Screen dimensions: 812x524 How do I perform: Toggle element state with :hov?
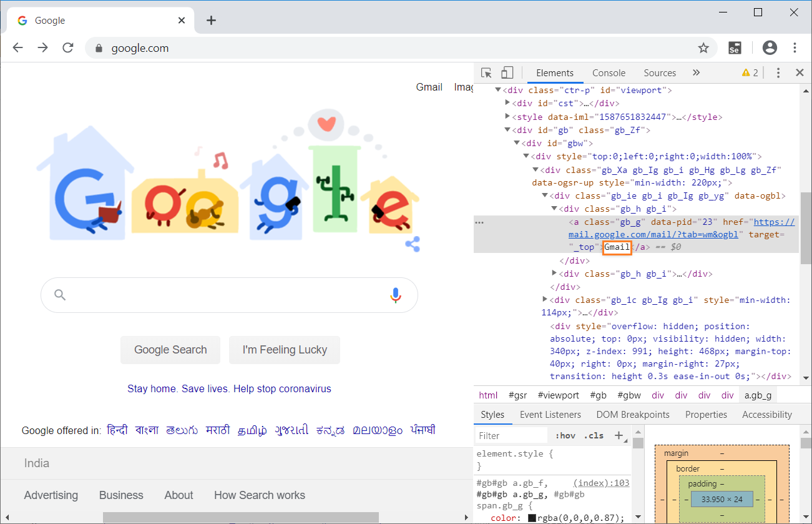coord(565,435)
